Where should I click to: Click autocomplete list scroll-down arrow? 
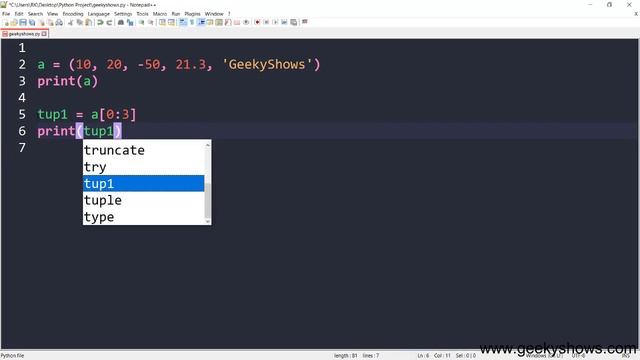[208, 221]
